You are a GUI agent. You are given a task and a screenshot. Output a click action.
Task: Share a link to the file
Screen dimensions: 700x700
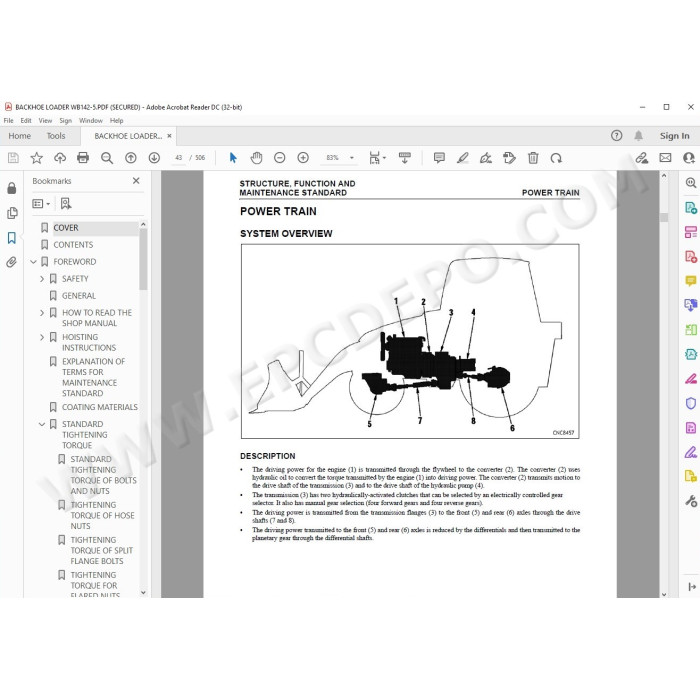click(642, 158)
